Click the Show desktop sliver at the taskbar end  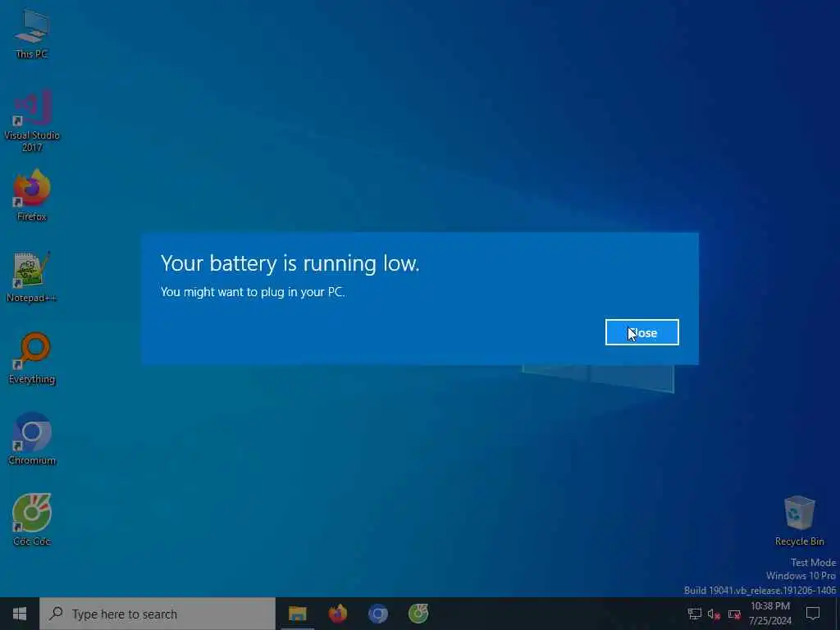[838, 614]
